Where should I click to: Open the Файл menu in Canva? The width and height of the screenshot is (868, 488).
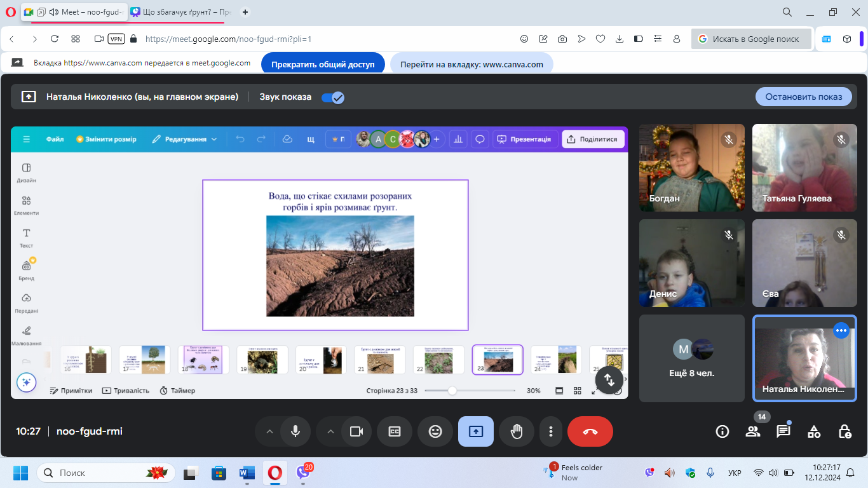55,139
